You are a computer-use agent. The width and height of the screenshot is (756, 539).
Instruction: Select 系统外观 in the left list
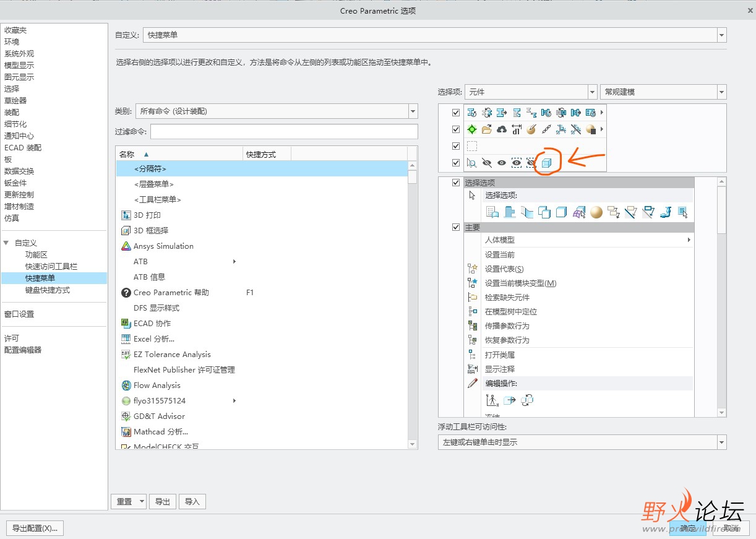pyautogui.click(x=19, y=54)
